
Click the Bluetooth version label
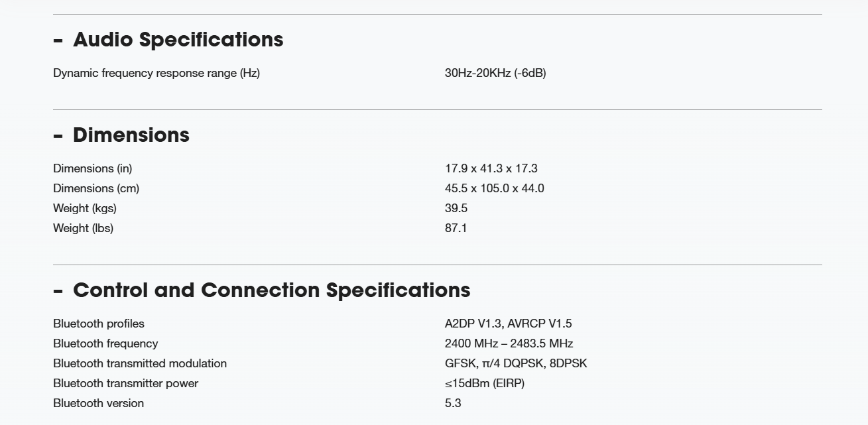point(98,403)
